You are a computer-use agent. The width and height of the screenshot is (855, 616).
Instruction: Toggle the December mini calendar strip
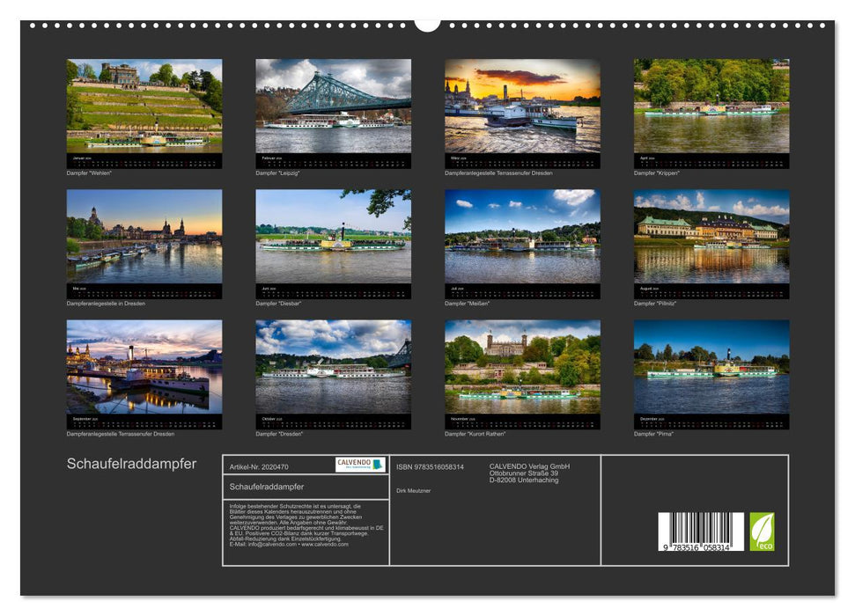[x=712, y=422]
